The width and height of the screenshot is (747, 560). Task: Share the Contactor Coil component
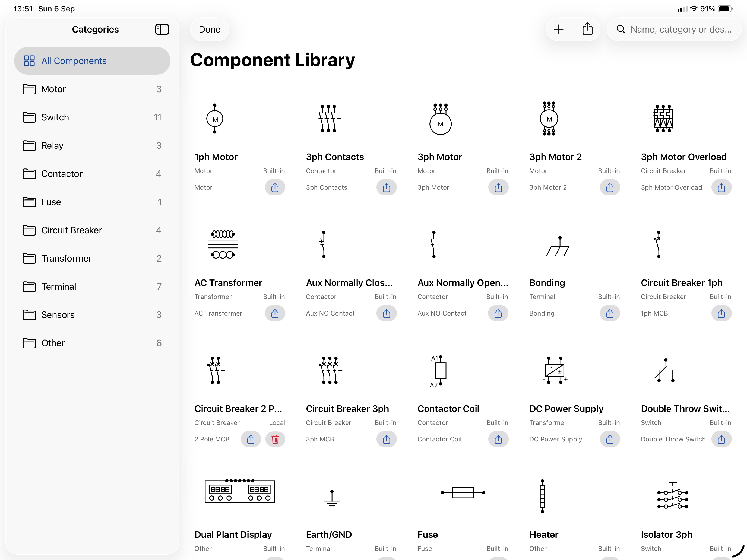pyautogui.click(x=498, y=439)
